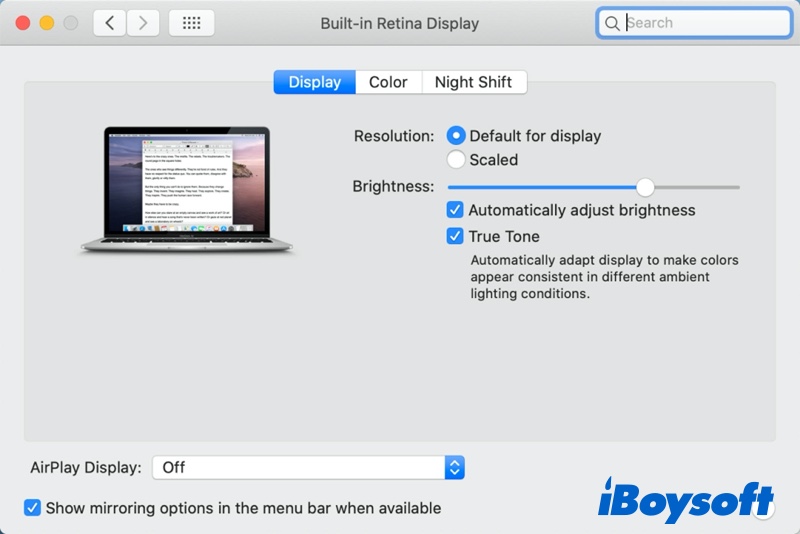This screenshot has height=534, width=800.
Task: Close the Built-in Retina Display window
Action: pos(23,22)
